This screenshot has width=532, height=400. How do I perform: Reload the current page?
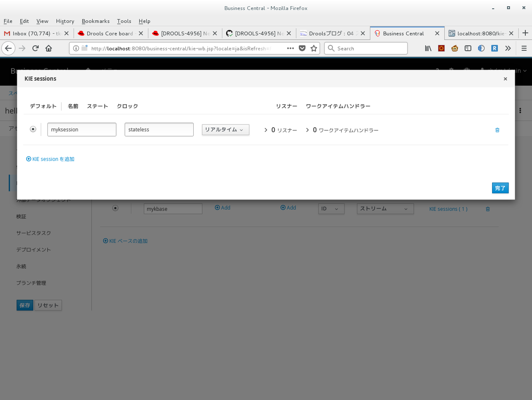point(35,48)
